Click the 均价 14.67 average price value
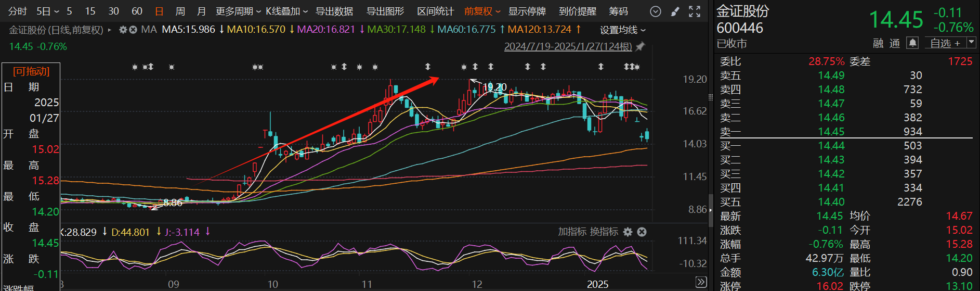This screenshot has width=980, height=291. coord(959,216)
